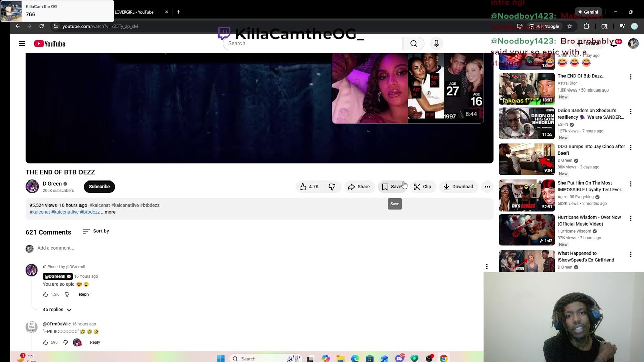This screenshot has height=362, width=644.
Task: Reply to the OFrmDaWiic comment
Action: point(95,342)
